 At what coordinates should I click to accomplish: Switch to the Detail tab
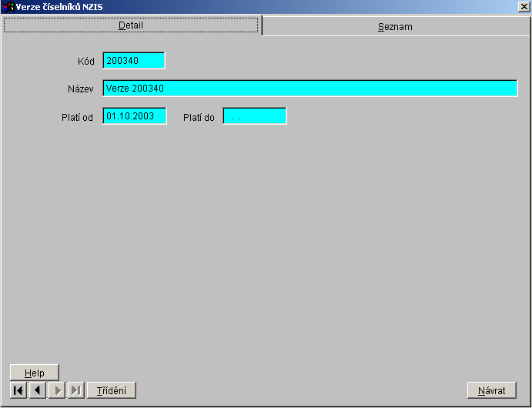coord(131,25)
